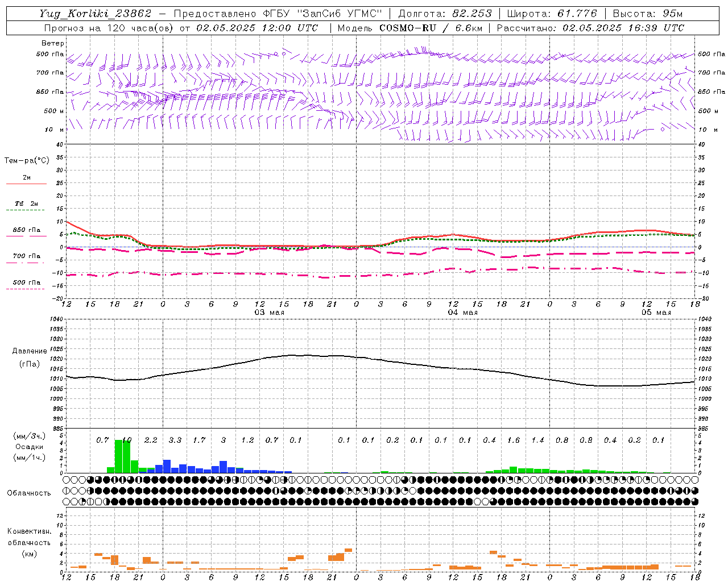Click the latitude value Широта: 61.776
Screen dimensions: 728x582
pyautogui.click(x=552, y=14)
